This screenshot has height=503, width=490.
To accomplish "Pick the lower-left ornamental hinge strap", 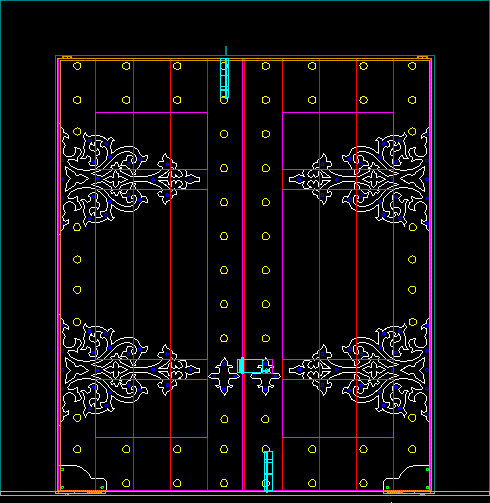I will pyautogui.click(x=130, y=370).
